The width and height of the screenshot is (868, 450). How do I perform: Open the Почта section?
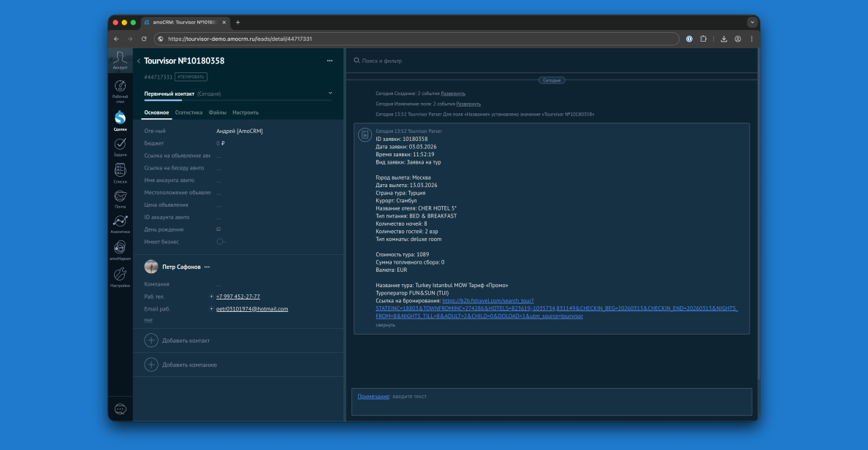pos(121,197)
